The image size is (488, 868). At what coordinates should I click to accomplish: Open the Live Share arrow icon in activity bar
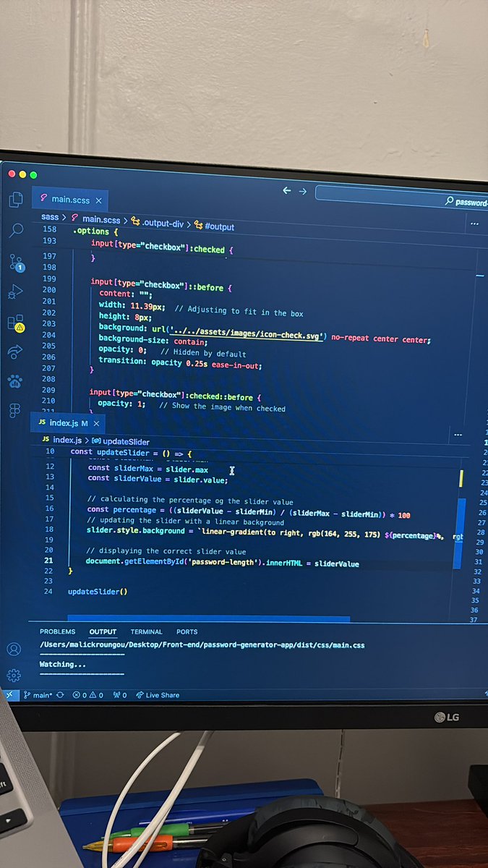pyautogui.click(x=14, y=352)
